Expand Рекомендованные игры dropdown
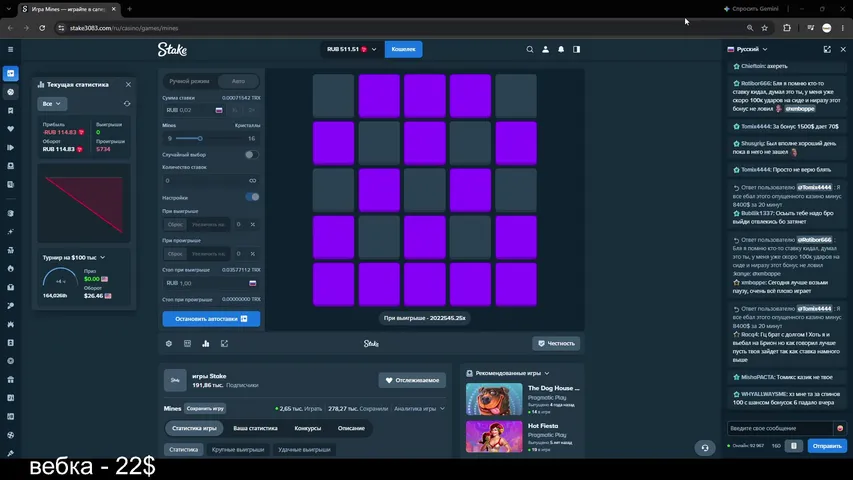Image resolution: width=853 pixels, height=480 pixels. pos(508,373)
